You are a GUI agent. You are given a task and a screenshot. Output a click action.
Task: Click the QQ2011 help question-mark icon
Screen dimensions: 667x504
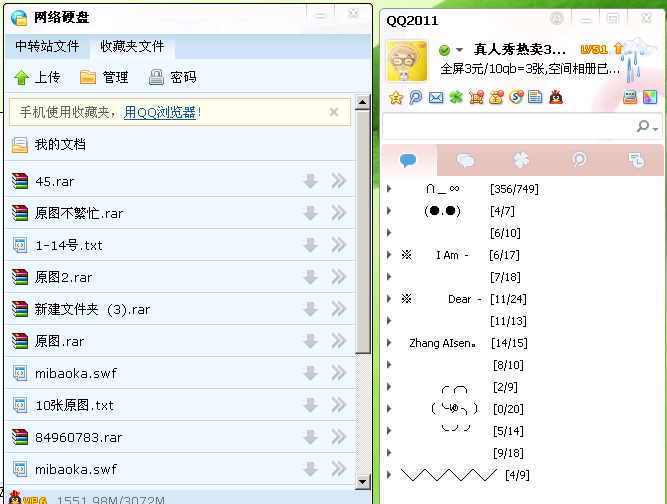coord(556,18)
